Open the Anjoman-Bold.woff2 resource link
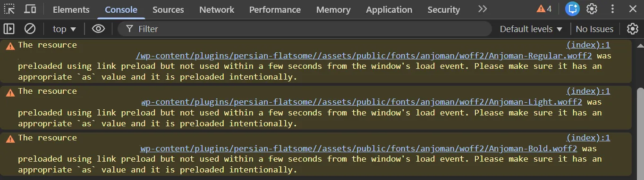The height and width of the screenshot is (180, 644). coord(359,148)
